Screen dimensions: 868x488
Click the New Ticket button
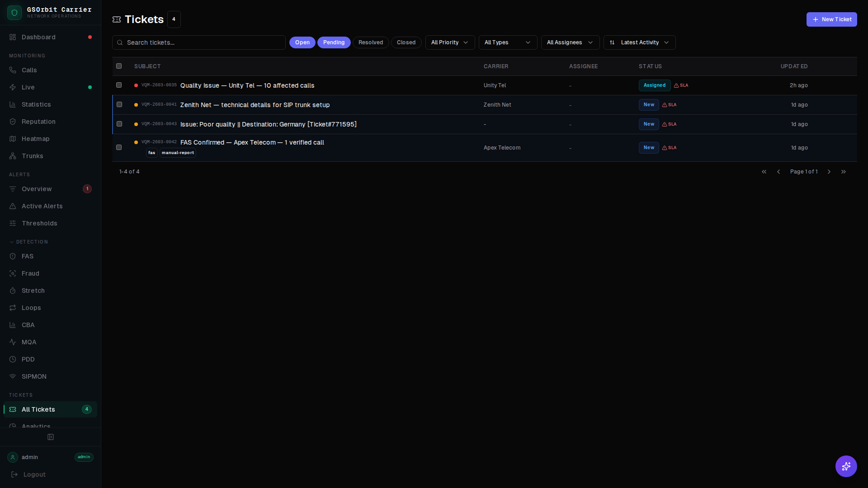(x=831, y=19)
